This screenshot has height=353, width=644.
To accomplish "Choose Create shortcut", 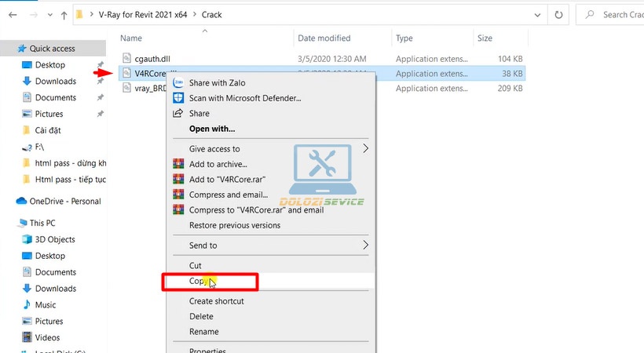I will (x=217, y=301).
